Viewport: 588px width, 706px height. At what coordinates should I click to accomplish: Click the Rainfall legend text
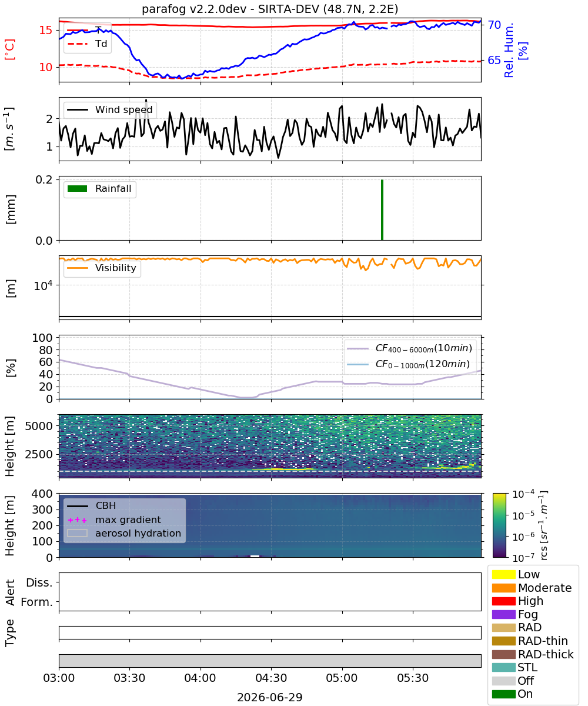point(113,189)
